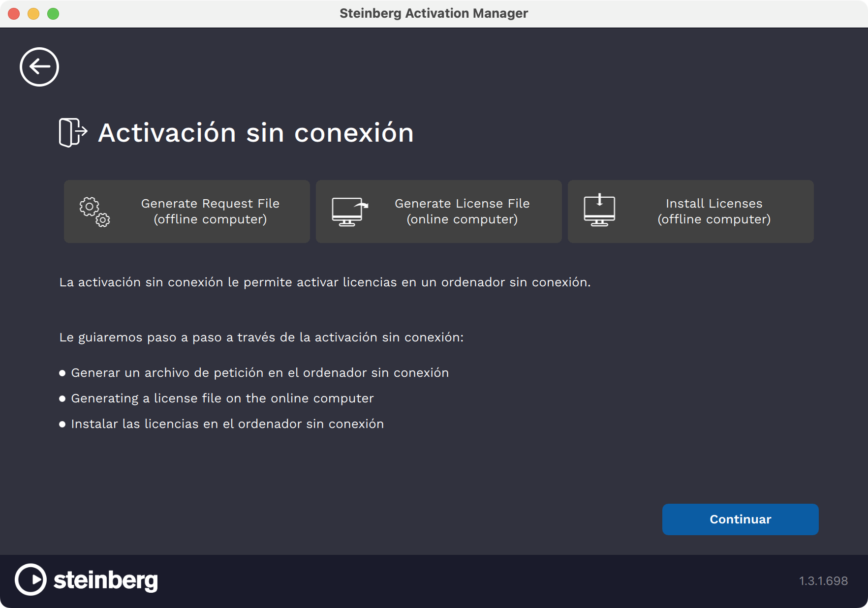Click the download-monitor icon for Install Licenses
This screenshot has height=608, width=868.
click(599, 211)
